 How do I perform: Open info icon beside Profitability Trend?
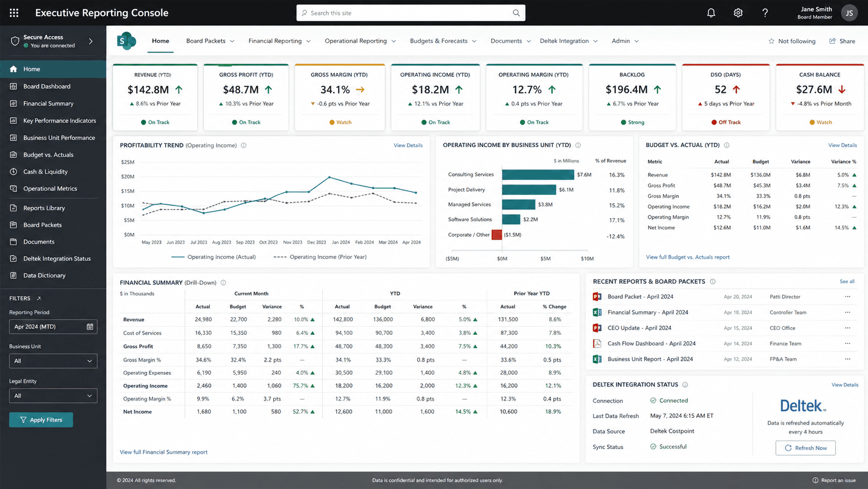(243, 146)
